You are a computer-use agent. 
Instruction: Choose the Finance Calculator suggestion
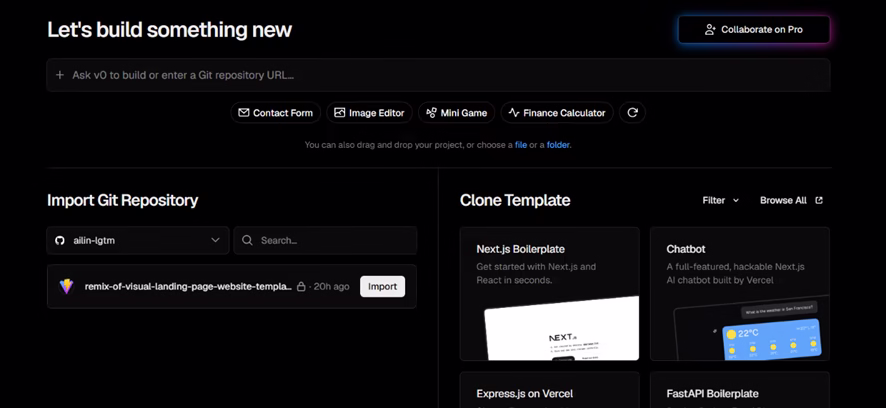557,112
